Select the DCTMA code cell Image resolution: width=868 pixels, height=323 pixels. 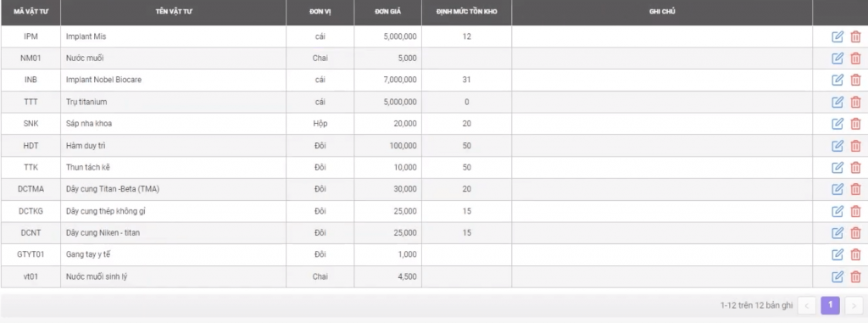click(x=31, y=189)
